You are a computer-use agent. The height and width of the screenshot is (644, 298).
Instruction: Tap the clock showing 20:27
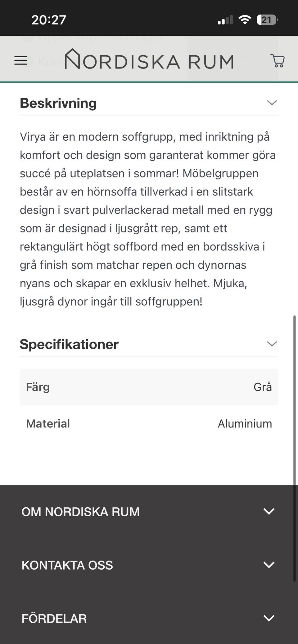pyautogui.click(x=48, y=19)
